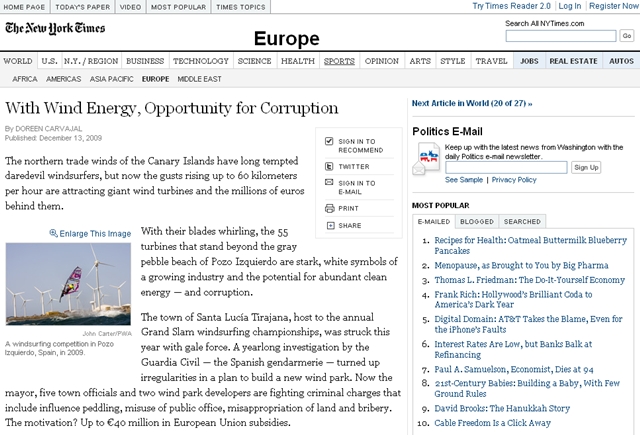This screenshot has width=640, height=435.
Task: Click the Politics e-mail address input field
Action: point(505,167)
